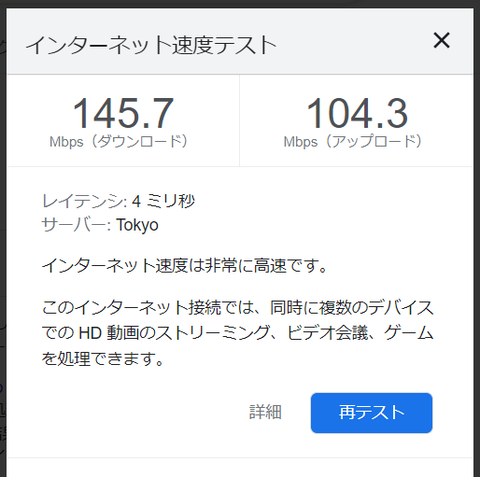The image size is (480, 477).
Task: Click the レイテンシ: 4 ミリ秒 line
Action: coord(118,201)
